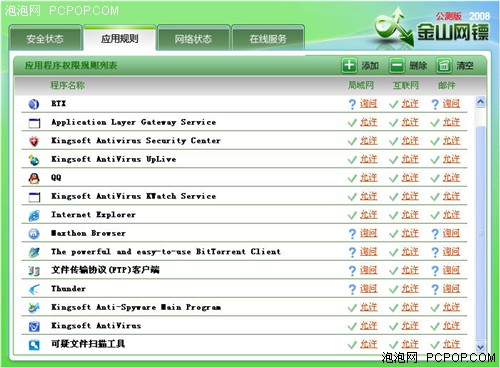Change Maxthon Browser 邮件 询问 setting

(451, 233)
